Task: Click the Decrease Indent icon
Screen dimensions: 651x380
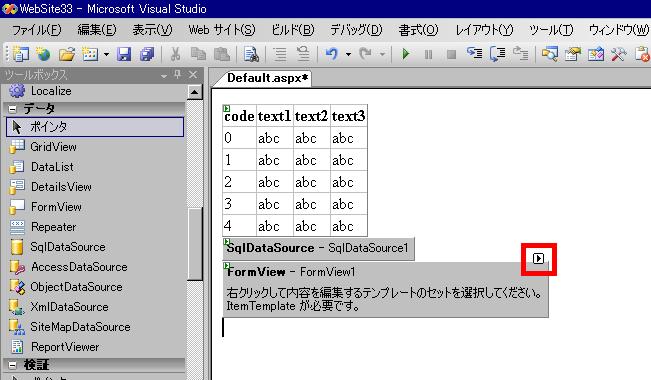Action: 280,54
